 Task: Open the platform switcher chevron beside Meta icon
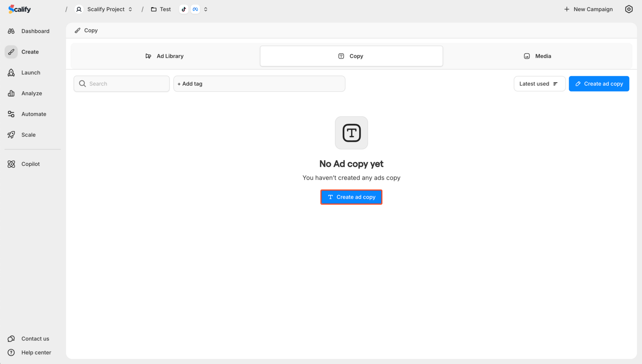205,9
